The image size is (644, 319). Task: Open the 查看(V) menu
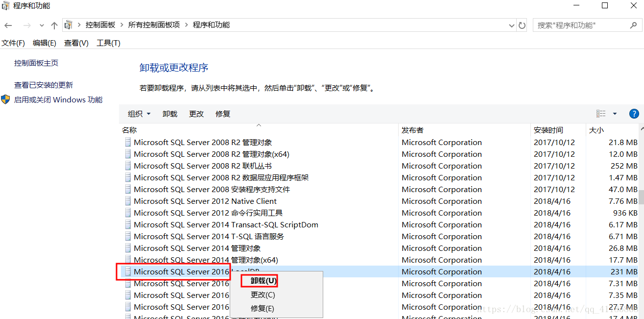pyautogui.click(x=76, y=43)
